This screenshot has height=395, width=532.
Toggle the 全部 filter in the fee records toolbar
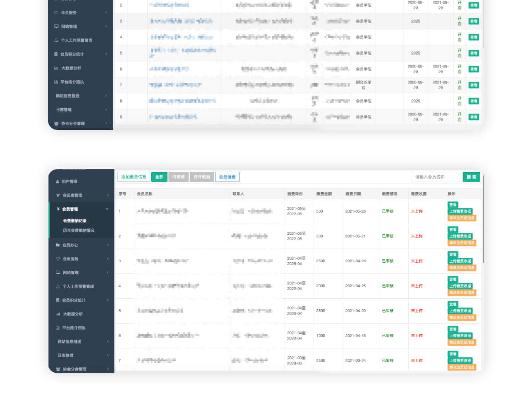[159, 177]
